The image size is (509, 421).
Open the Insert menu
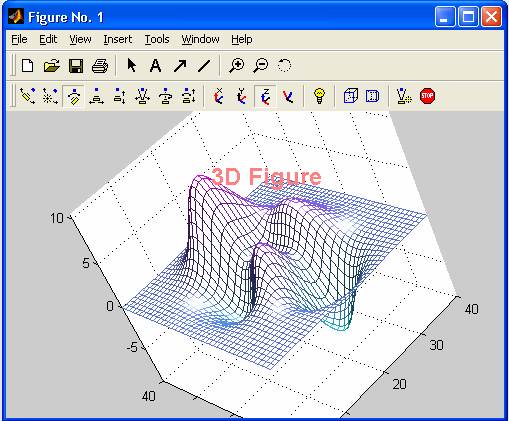pyautogui.click(x=117, y=39)
